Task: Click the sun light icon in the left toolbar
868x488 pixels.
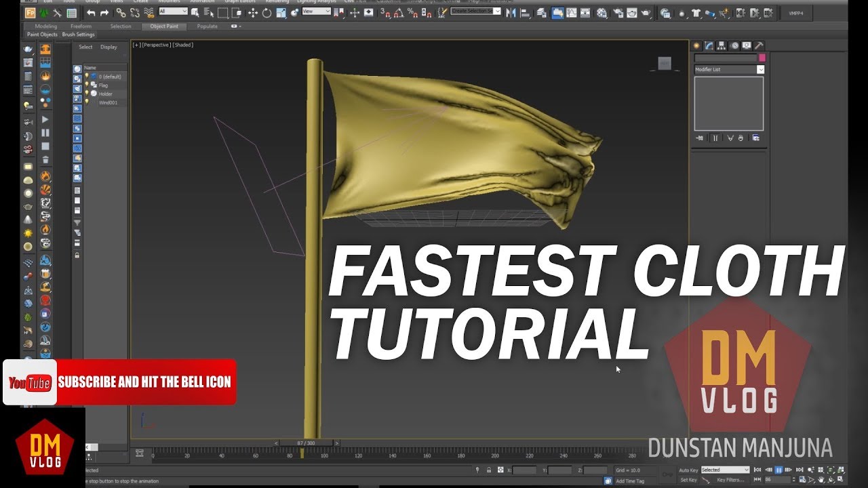Action: pos(28,233)
